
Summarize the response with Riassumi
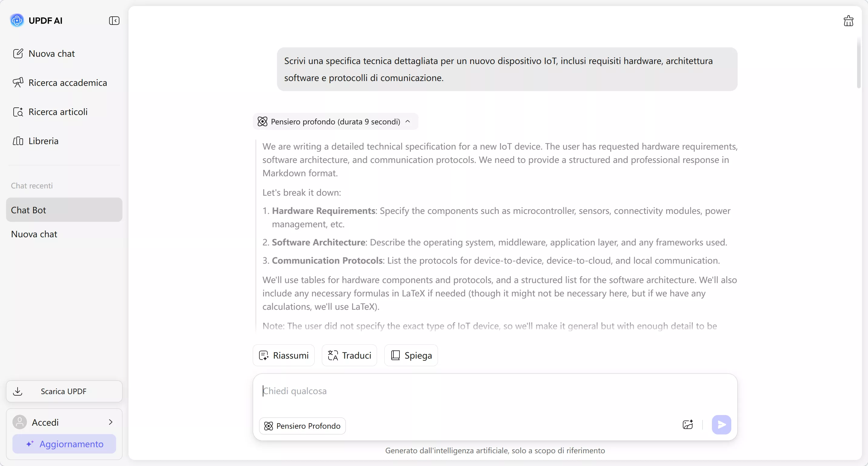283,355
